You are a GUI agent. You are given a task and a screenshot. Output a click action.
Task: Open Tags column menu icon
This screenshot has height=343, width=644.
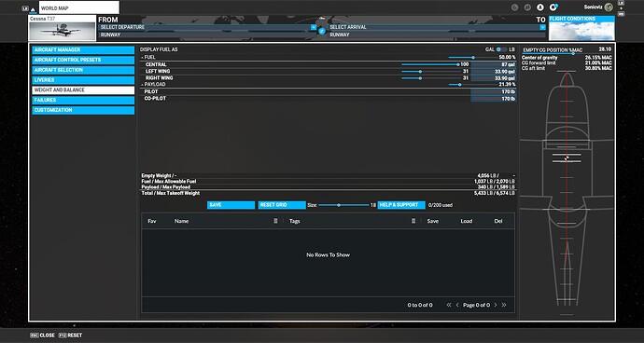[413, 221]
